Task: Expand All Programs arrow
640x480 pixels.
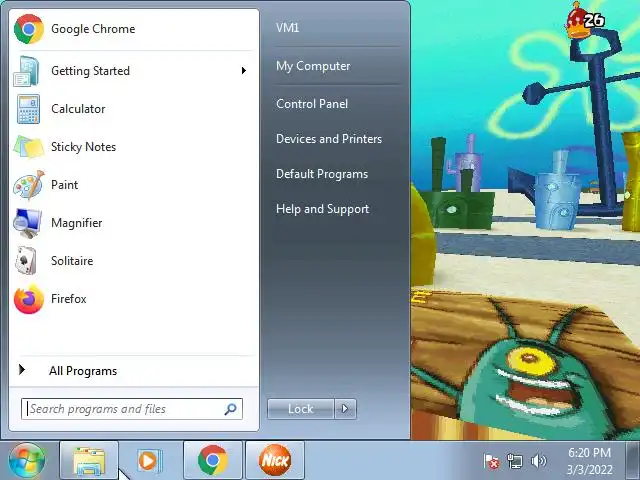Action: point(22,370)
